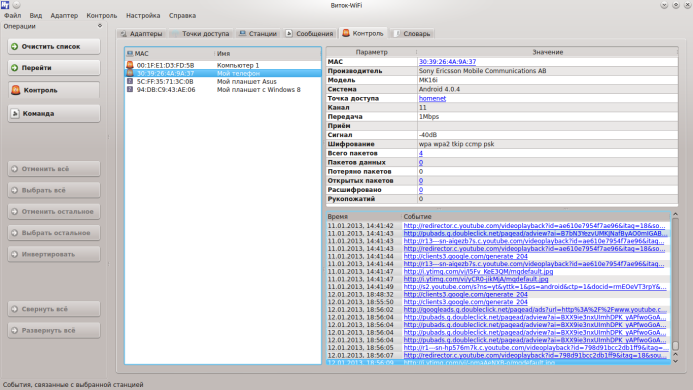The image size is (693, 390).
Task: Click the events list scrollbar up arrow
Action: tap(675, 214)
